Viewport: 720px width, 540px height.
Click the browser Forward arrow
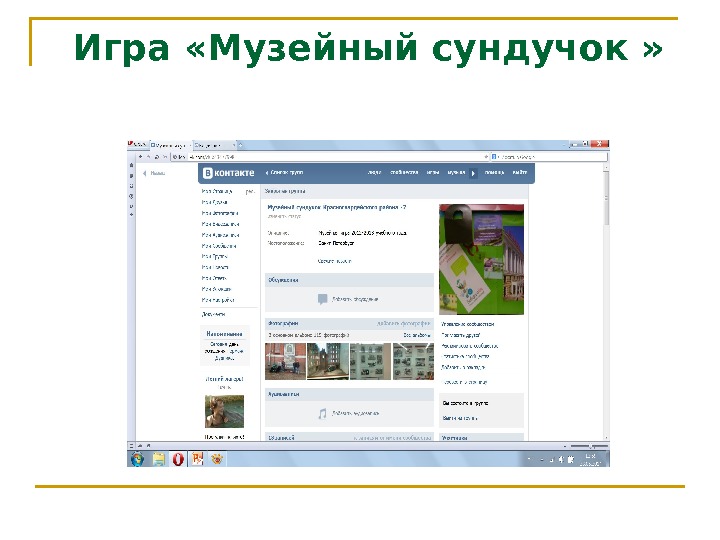click(x=148, y=157)
